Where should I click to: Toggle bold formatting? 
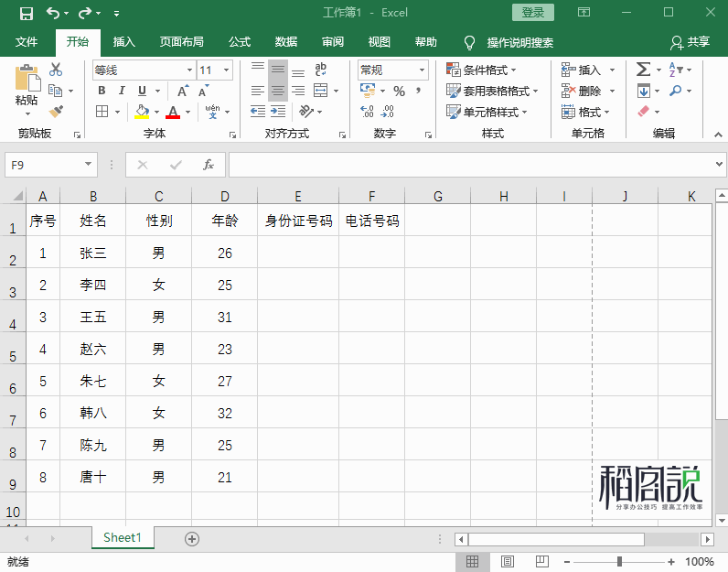click(102, 91)
